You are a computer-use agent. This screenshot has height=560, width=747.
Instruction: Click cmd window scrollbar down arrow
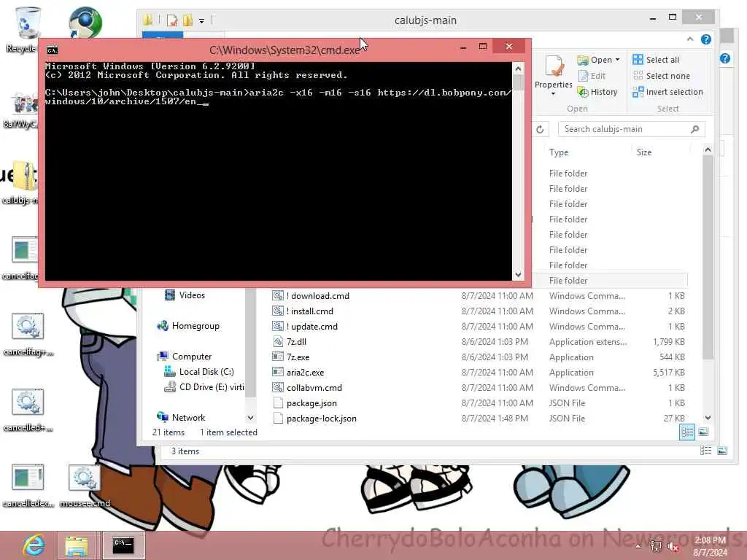point(519,275)
